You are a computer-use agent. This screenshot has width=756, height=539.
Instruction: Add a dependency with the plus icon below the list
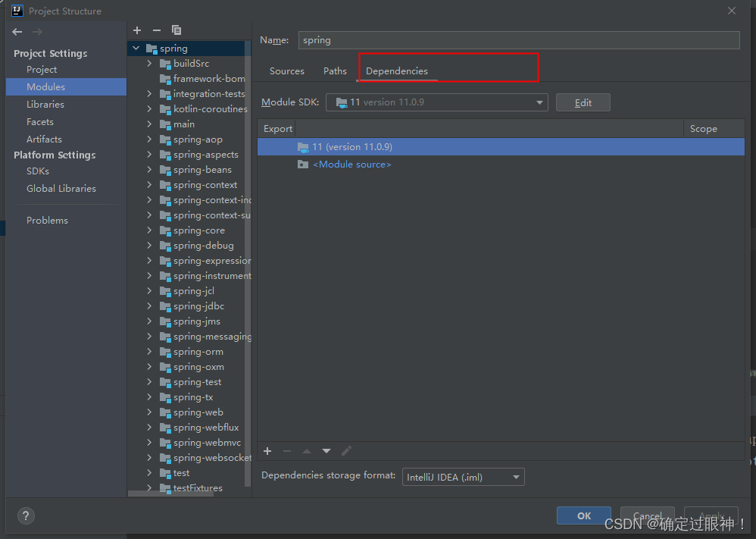[267, 451]
